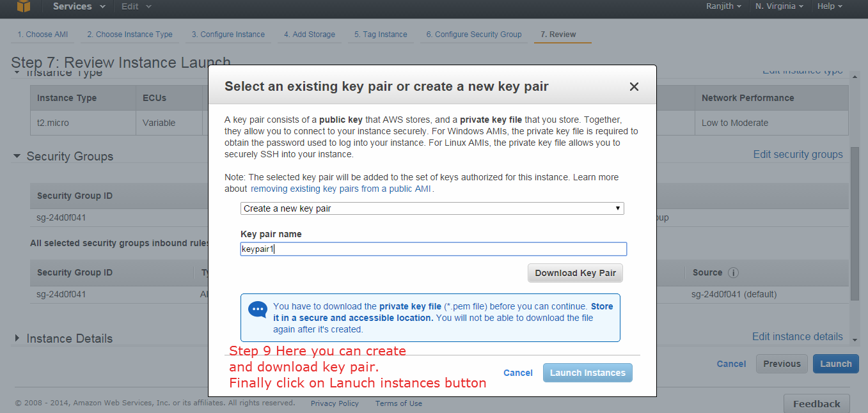Go to step 1 Choose AMI
Viewport: 868px width, 413px height.
(42, 35)
